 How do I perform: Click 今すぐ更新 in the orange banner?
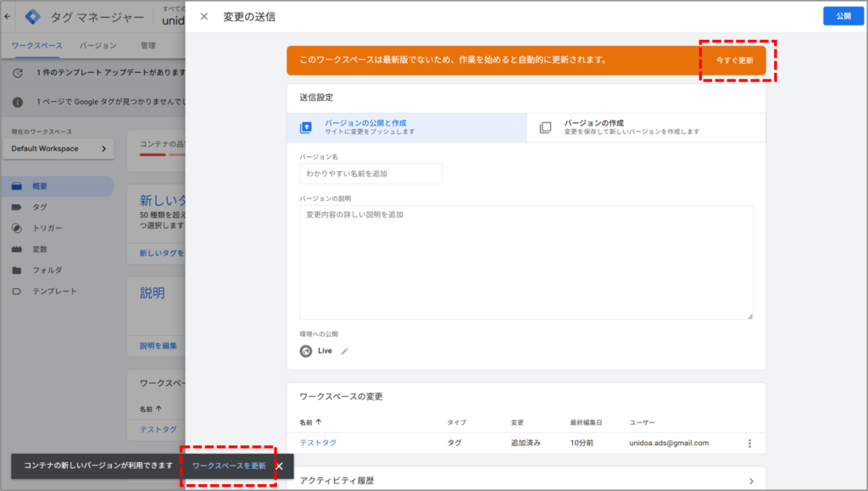(734, 60)
